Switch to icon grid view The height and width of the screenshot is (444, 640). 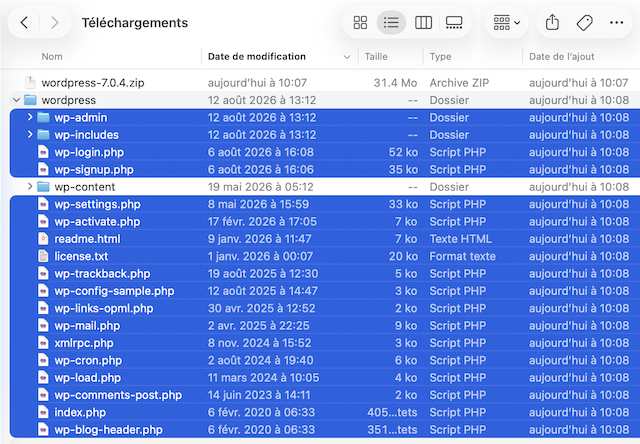pos(360,22)
